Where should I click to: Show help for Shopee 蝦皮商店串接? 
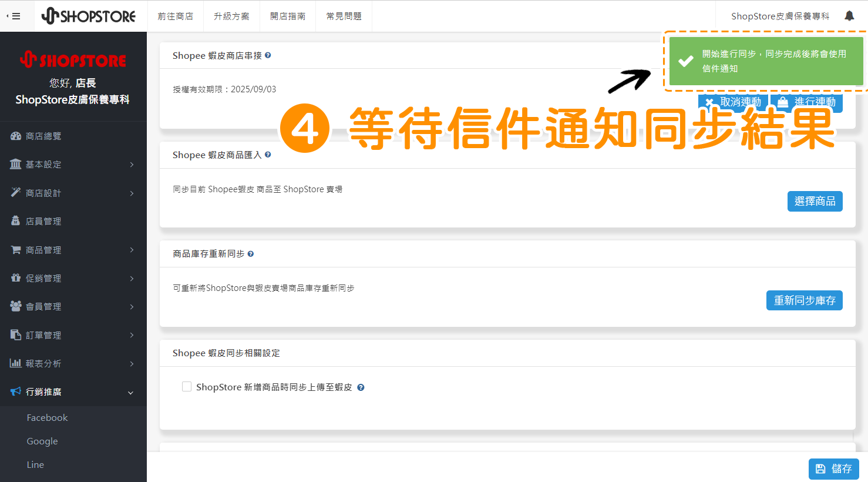[268, 55]
